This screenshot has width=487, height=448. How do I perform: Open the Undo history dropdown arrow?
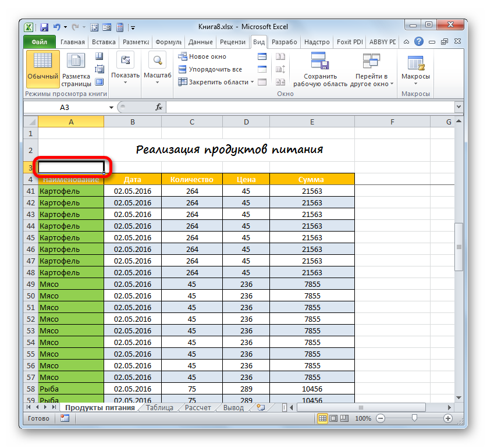tap(66, 27)
